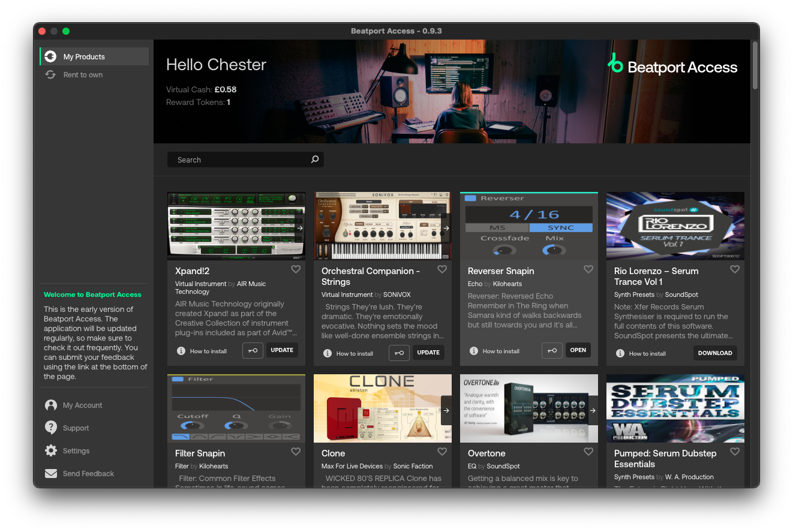Click Orchestral Companion info icon
This screenshot has width=793, height=532.
[328, 353]
